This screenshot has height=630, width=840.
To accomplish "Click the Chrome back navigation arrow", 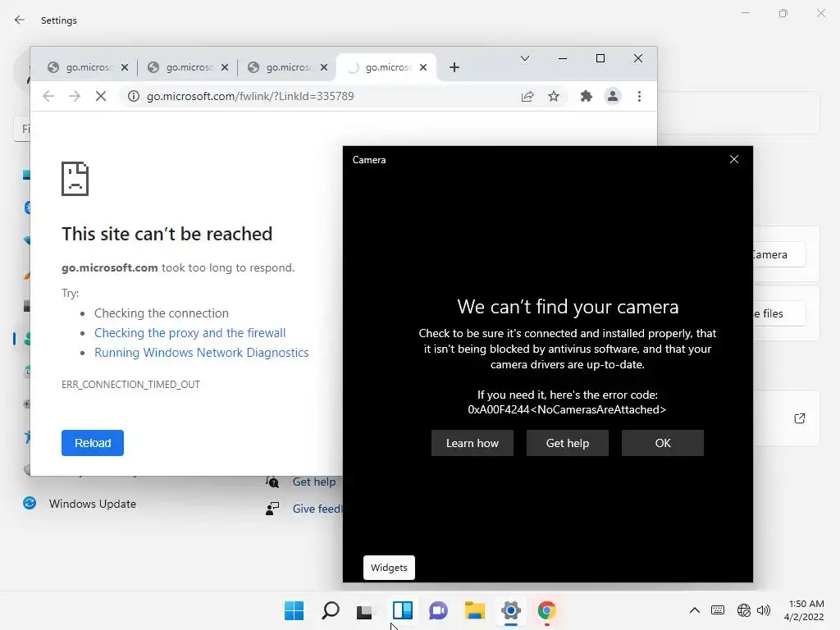I will click(x=48, y=97).
